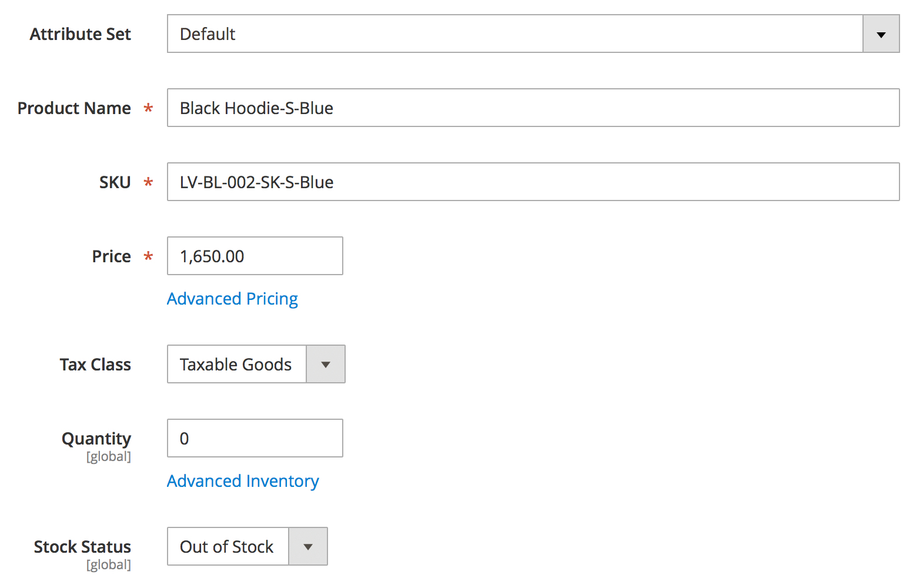
Task: Click the Out of Stock selection text
Action: pyautogui.click(x=227, y=547)
